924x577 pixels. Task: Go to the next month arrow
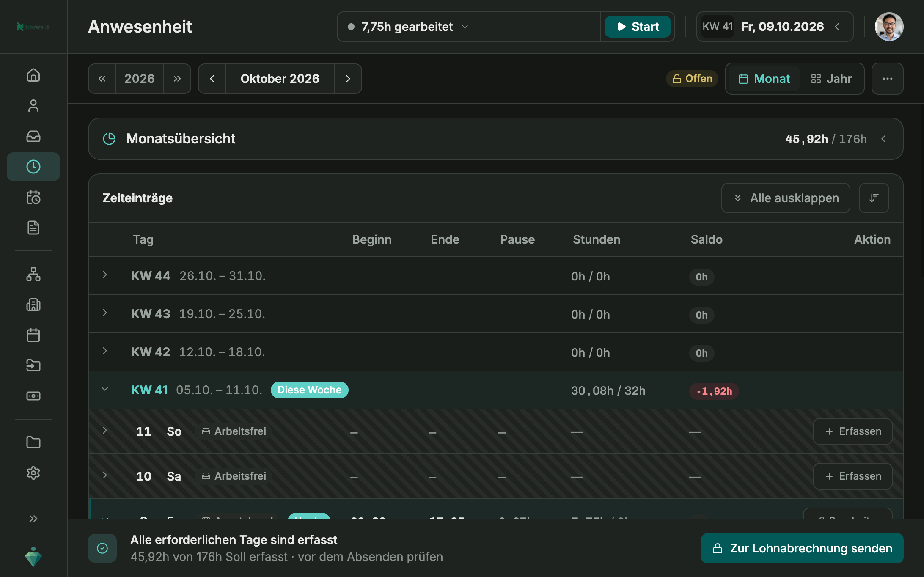coord(348,79)
